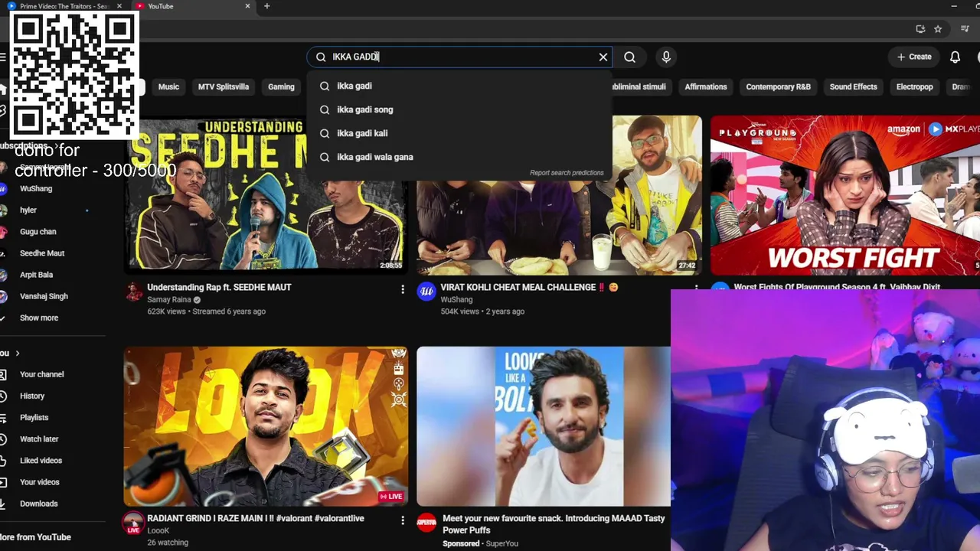
Task: Open hyler channel from subscriptions
Action: point(28,210)
